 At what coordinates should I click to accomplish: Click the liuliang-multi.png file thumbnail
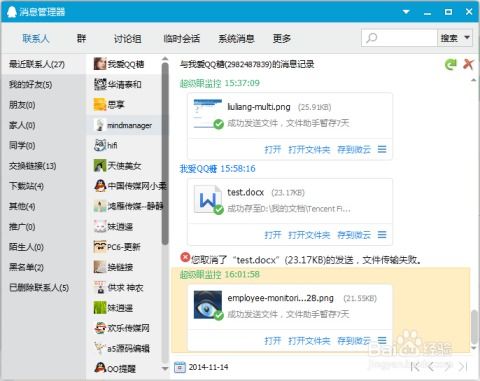pos(208,114)
